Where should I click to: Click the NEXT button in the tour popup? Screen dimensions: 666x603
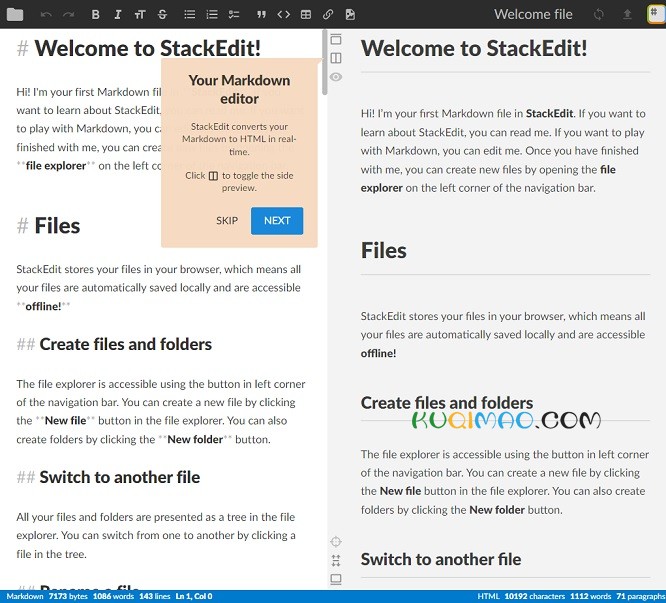click(x=277, y=221)
